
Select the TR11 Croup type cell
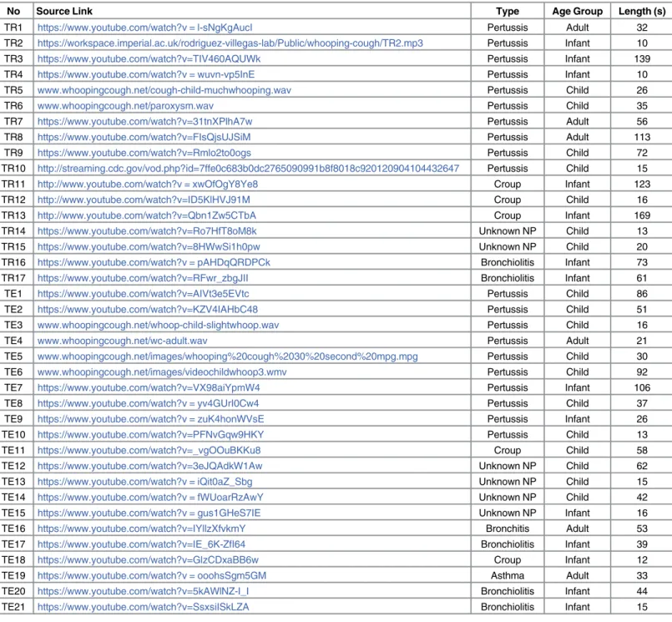coord(508,184)
